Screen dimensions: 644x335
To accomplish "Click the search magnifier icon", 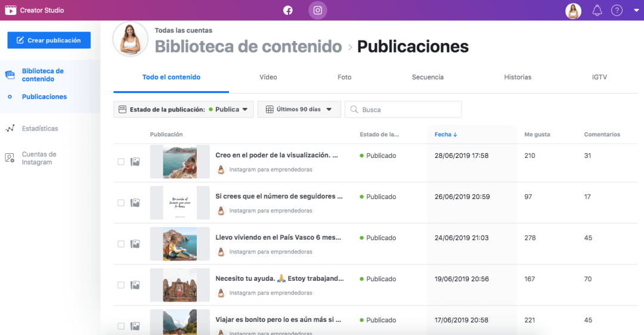I will [x=354, y=109].
